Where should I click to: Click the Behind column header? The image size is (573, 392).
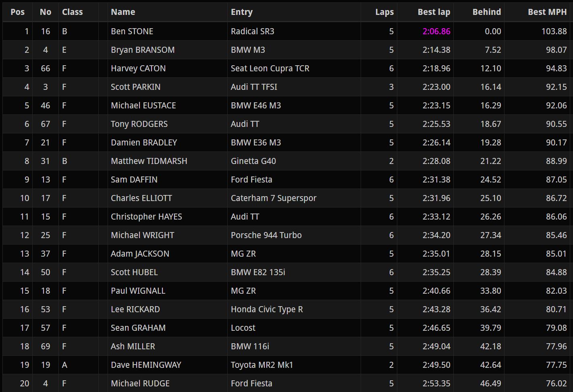[487, 12]
